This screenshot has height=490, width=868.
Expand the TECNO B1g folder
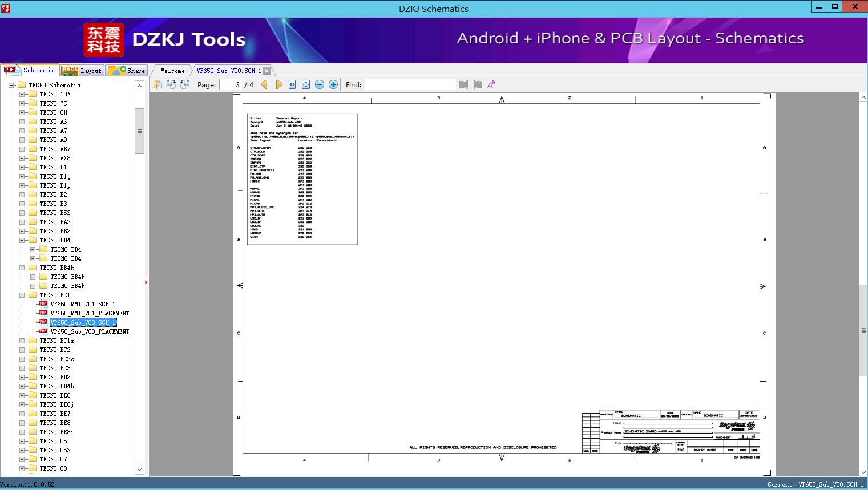tap(22, 176)
